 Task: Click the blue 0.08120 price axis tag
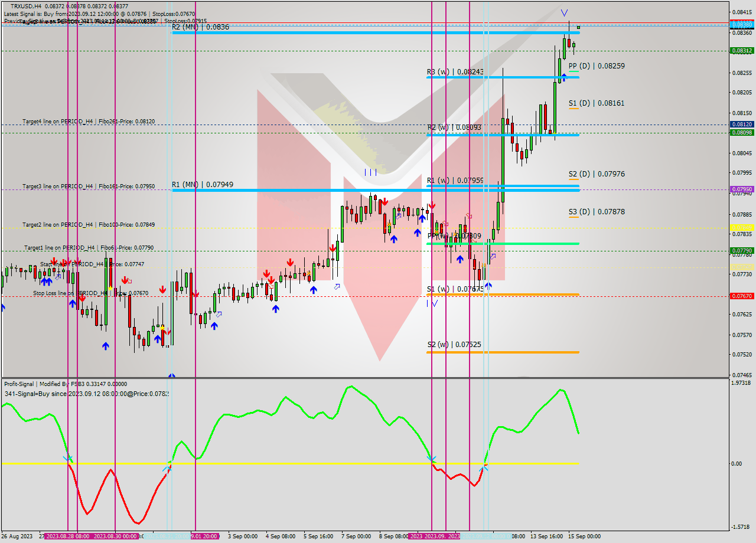[742, 125]
